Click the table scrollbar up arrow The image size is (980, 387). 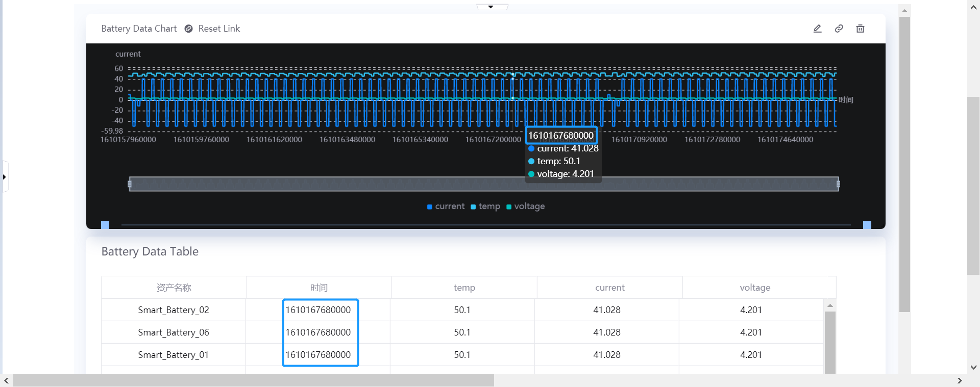pyautogui.click(x=830, y=305)
